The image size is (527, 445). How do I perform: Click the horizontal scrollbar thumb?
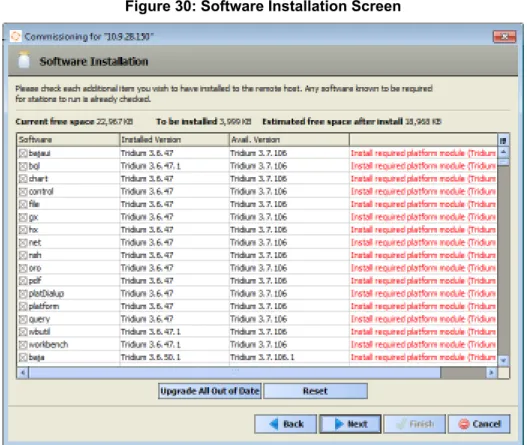[235, 372]
